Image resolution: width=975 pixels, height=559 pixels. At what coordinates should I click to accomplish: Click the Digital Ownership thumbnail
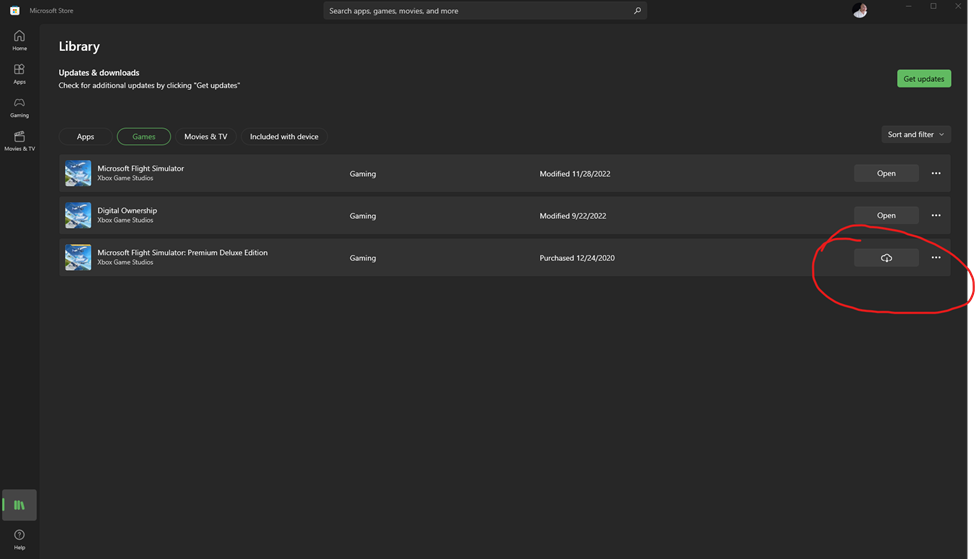[78, 215]
